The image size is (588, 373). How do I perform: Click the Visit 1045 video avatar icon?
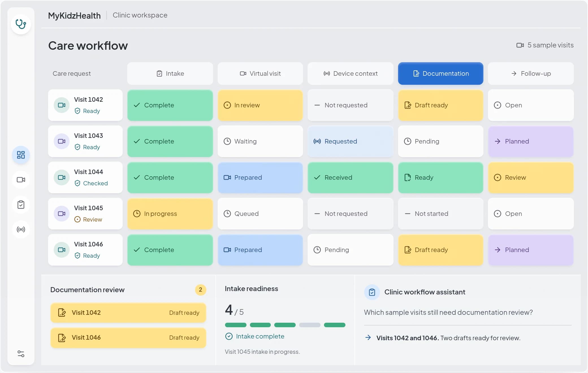pos(62,214)
